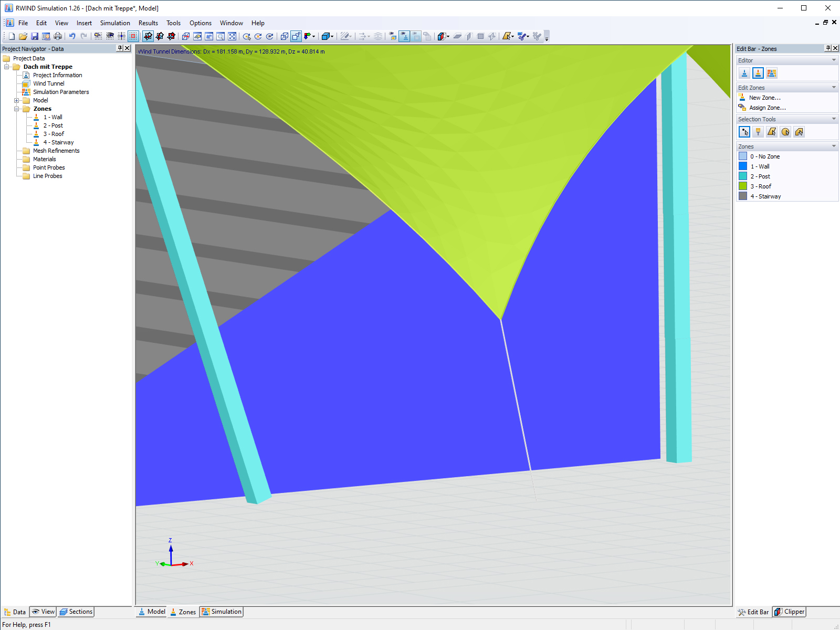Switch to the Simulation tab below viewport
This screenshot has height=630, width=840.
point(221,612)
